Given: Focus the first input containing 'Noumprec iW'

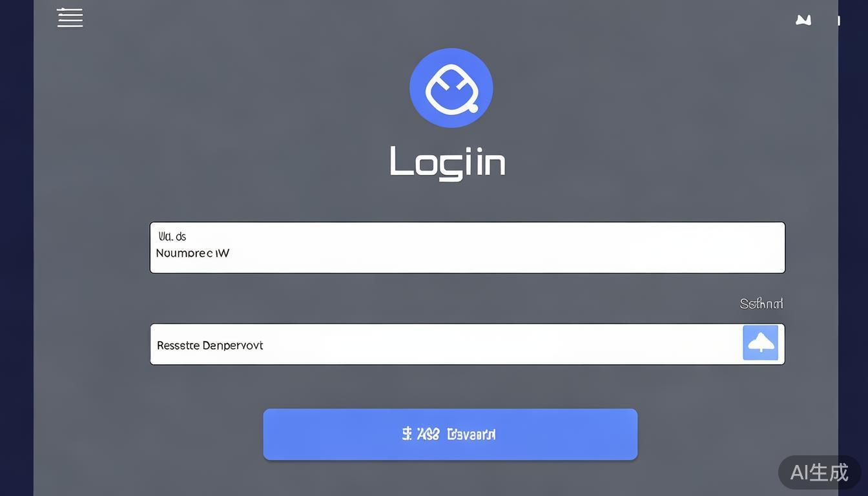Looking at the screenshot, I should 468,247.
